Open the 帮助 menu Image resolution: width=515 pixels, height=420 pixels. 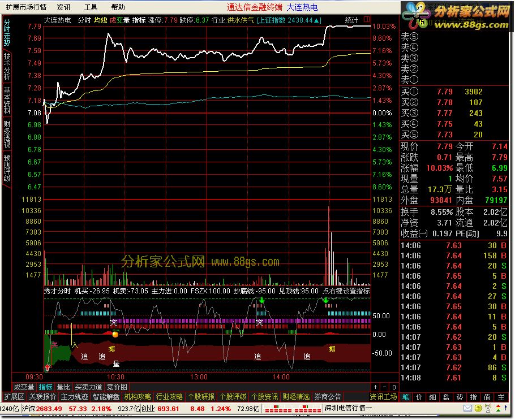pyautogui.click(x=118, y=7)
